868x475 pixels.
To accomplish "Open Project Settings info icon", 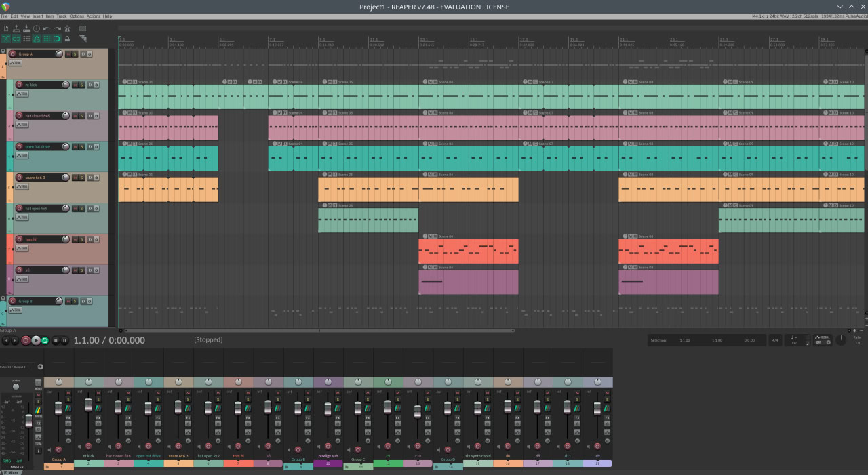I will (37, 28).
